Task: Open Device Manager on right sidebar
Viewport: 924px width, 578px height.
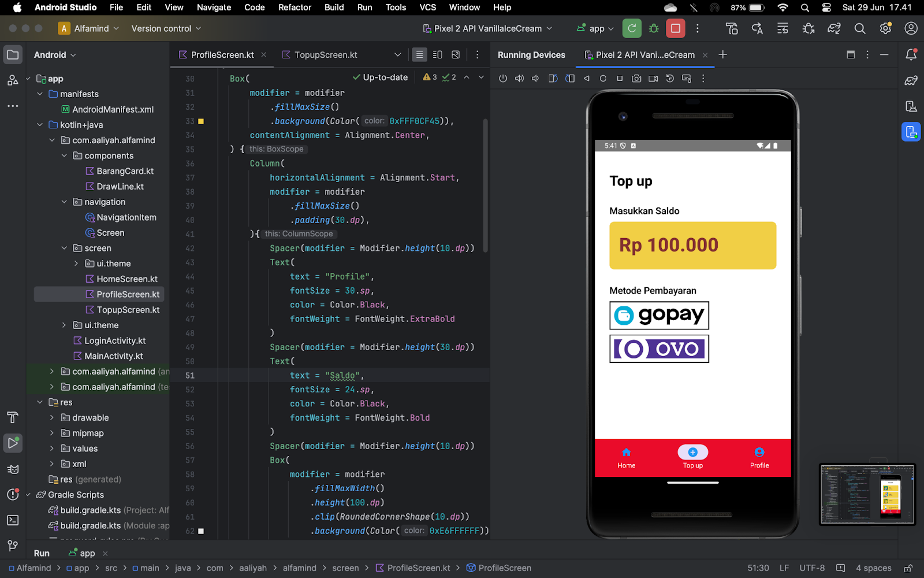Action: point(911,106)
